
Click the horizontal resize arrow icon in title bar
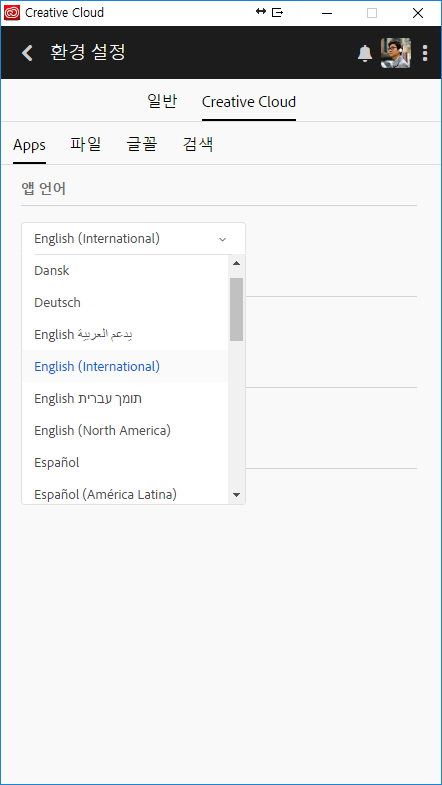pyautogui.click(x=260, y=12)
